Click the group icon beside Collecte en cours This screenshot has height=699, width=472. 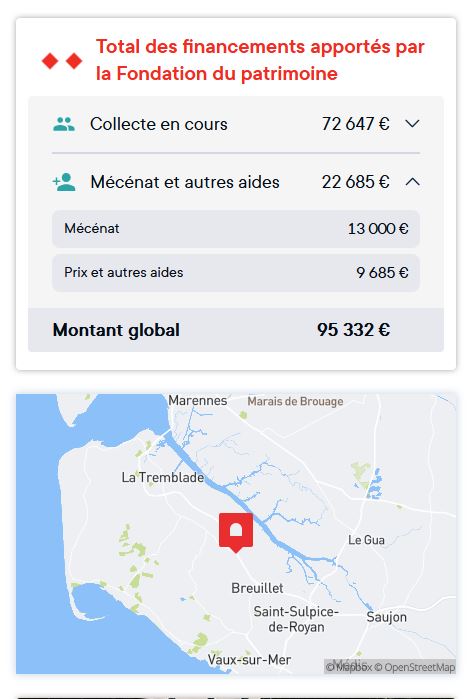coord(64,124)
